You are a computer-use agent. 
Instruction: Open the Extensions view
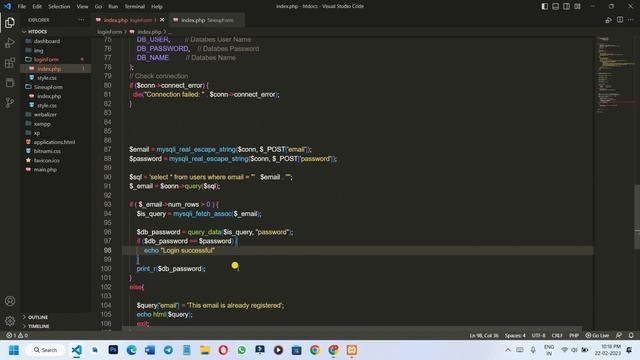10,62
